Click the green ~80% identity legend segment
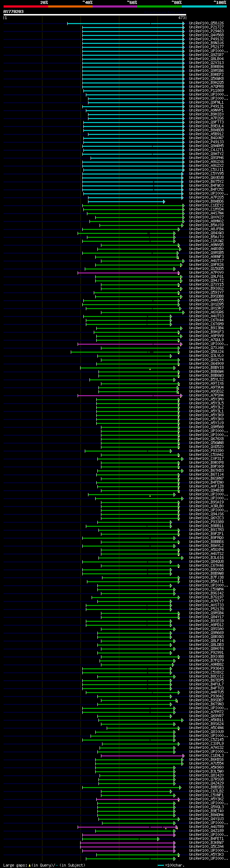The height and width of the screenshot is (868, 230). (x=159, y=6)
